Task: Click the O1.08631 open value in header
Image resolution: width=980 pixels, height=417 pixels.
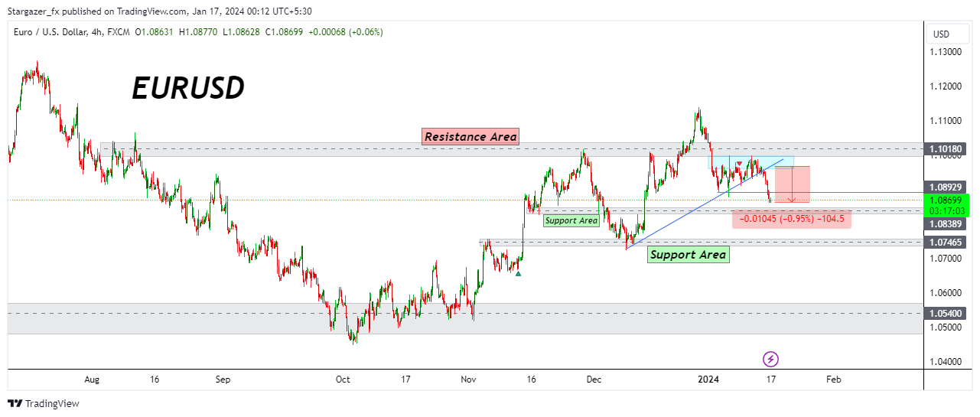Action: click(x=155, y=32)
